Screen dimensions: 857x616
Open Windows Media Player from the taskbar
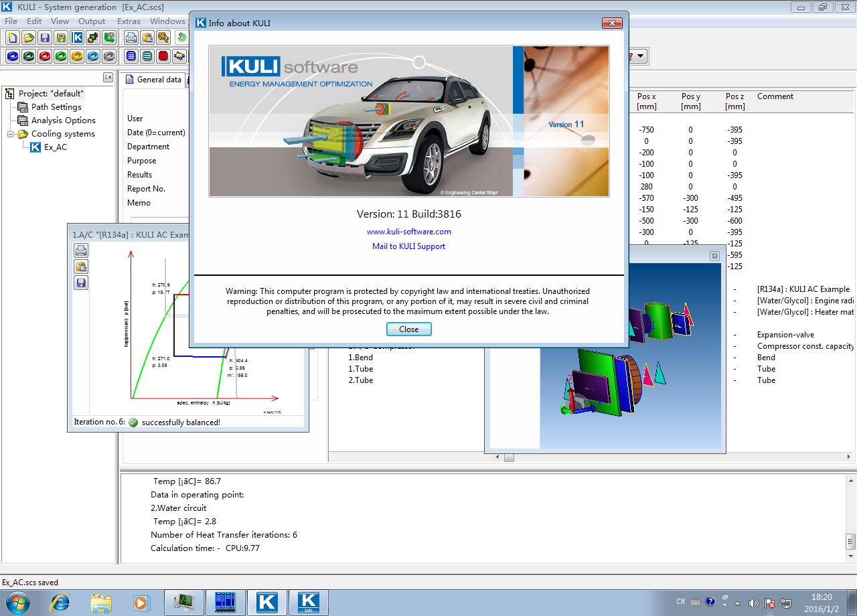tap(141, 602)
